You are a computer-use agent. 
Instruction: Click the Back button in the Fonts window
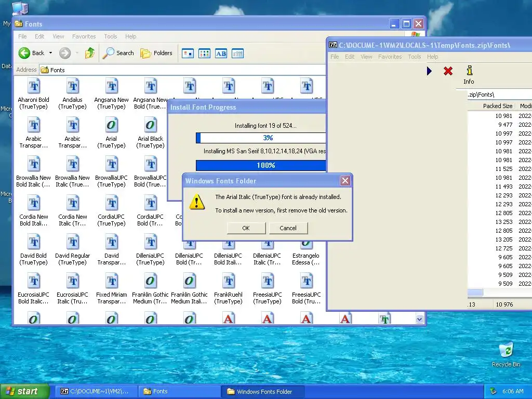tap(32, 53)
